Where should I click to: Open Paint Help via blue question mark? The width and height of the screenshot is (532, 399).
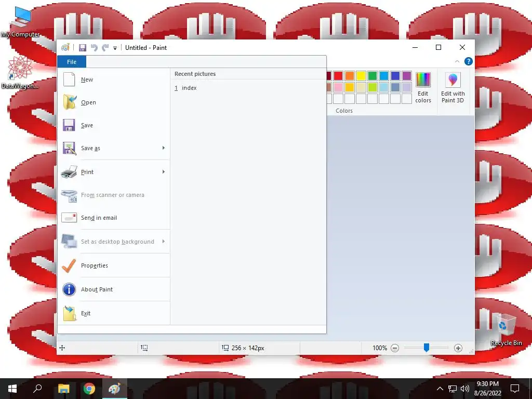click(x=468, y=61)
